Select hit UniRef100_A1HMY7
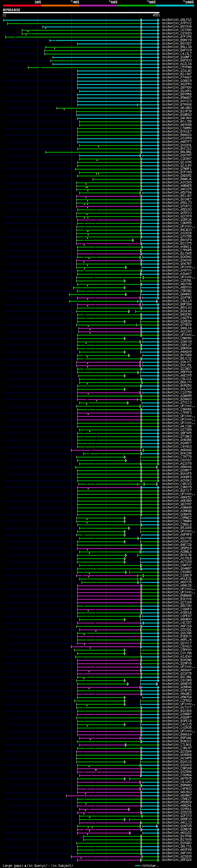The image size is (197, 868). [x=177, y=443]
